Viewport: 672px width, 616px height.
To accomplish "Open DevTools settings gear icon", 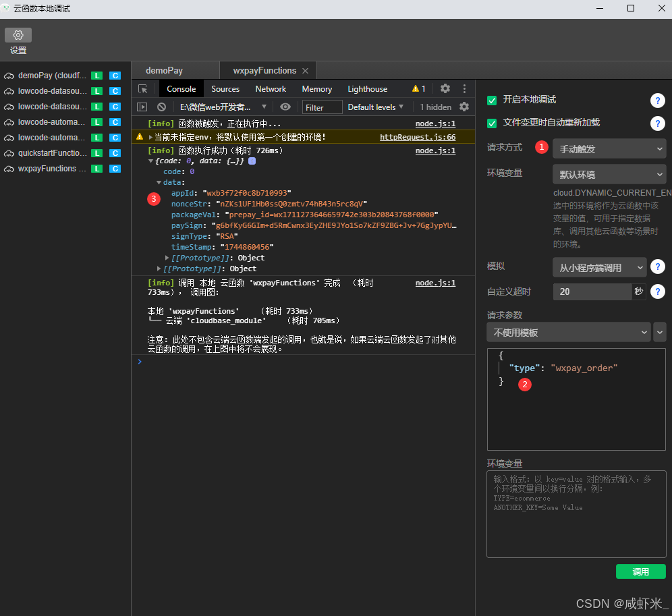I will point(445,88).
